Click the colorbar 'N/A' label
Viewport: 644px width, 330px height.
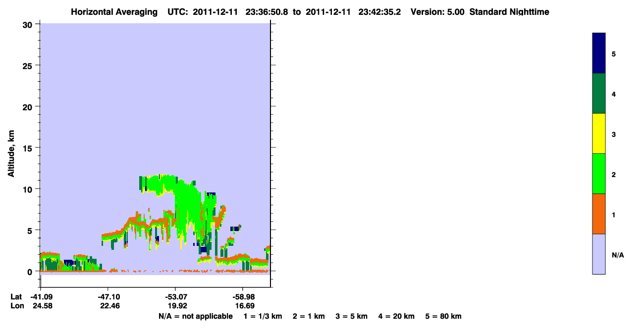click(x=618, y=255)
